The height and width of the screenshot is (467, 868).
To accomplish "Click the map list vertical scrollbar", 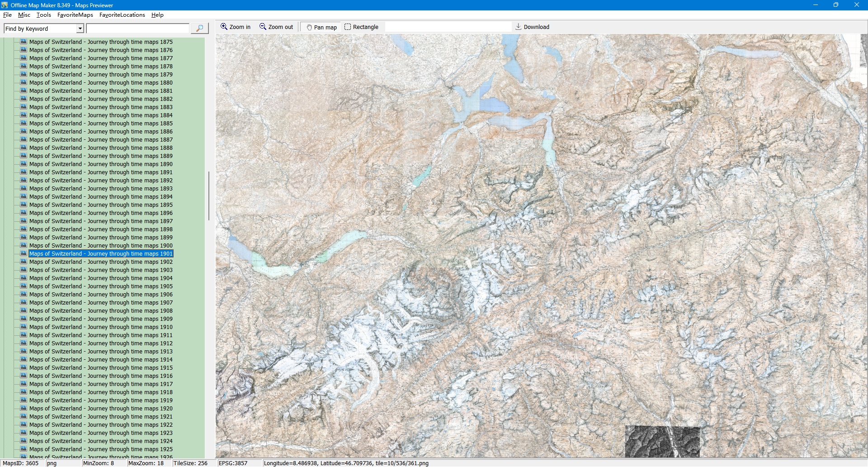I will click(x=208, y=196).
